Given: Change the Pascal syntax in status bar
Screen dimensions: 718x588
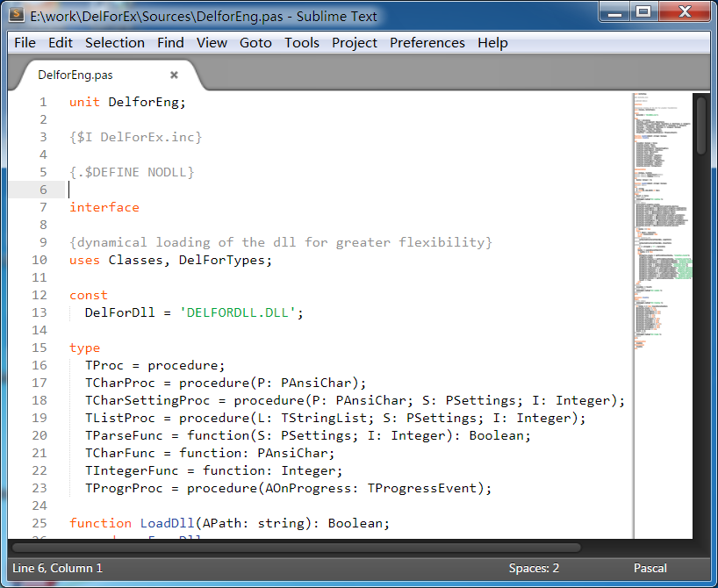Looking at the screenshot, I should pyautogui.click(x=650, y=568).
